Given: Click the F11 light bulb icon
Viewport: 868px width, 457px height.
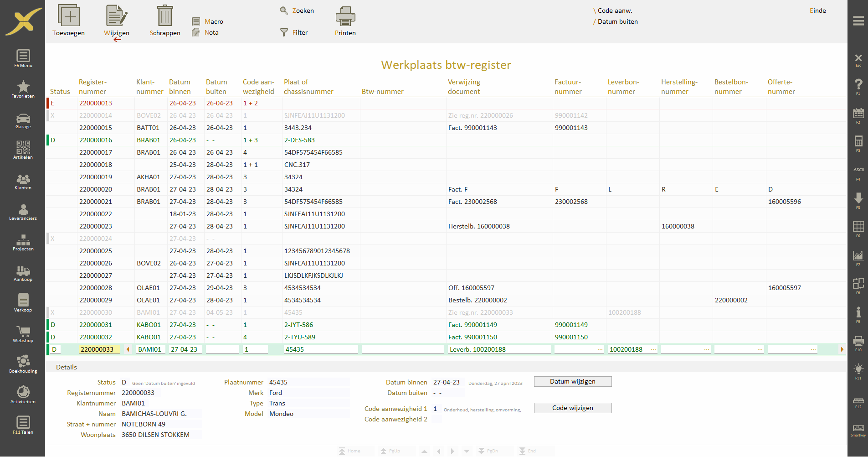Looking at the screenshot, I should (x=858, y=371).
